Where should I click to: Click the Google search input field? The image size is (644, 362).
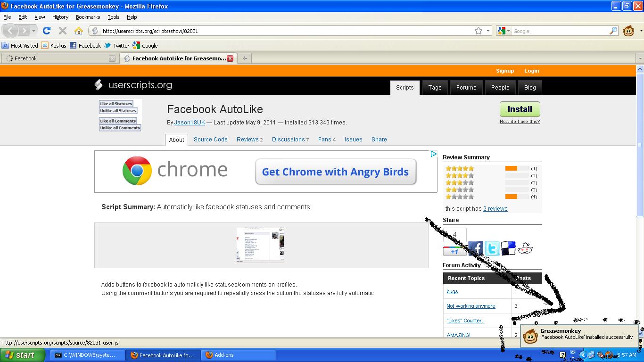(x=560, y=31)
